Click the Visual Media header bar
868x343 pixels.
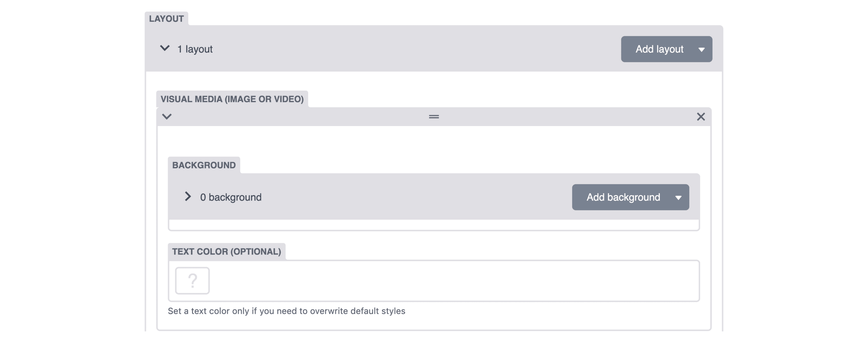(x=434, y=117)
